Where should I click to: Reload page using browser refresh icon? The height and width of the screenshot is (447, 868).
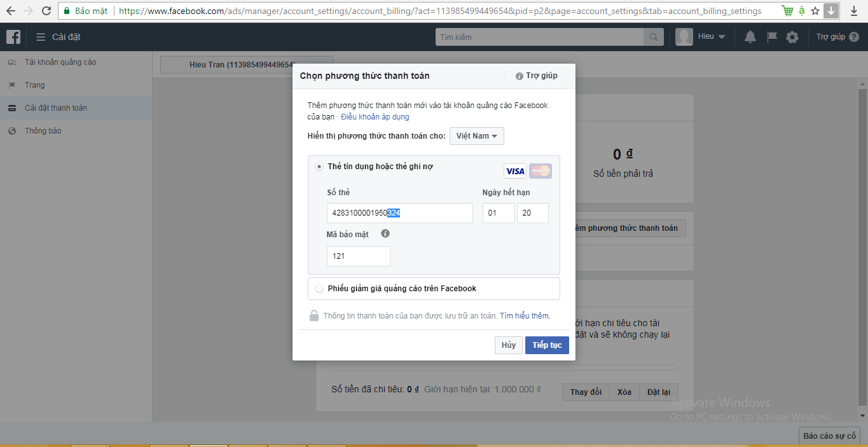pyautogui.click(x=46, y=11)
